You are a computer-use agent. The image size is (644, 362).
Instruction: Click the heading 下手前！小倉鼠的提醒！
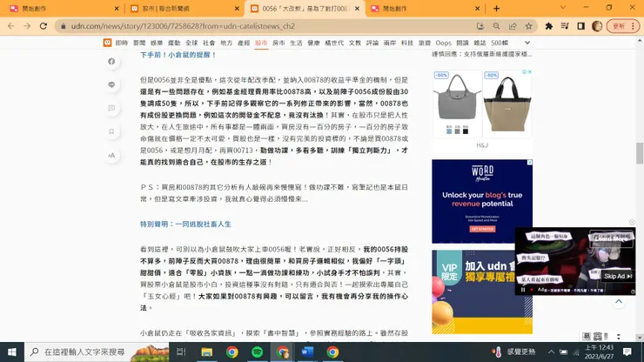click(x=178, y=55)
